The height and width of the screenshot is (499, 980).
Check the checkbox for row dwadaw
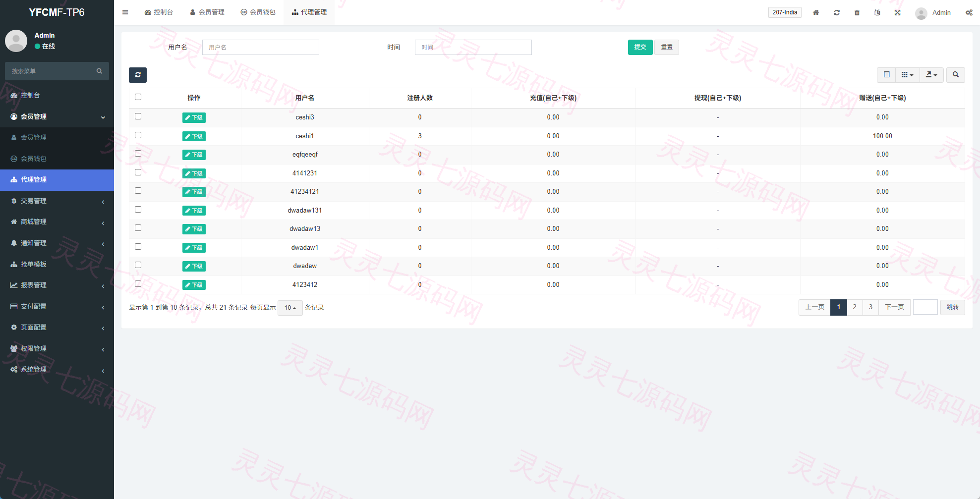(x=138, y=265)
